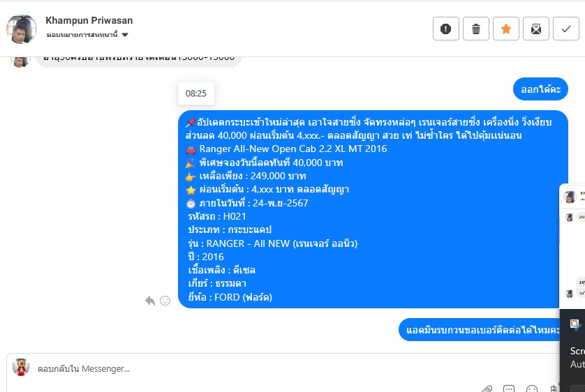Open the small conversation preview thumbnail

[x=572, y=246]
